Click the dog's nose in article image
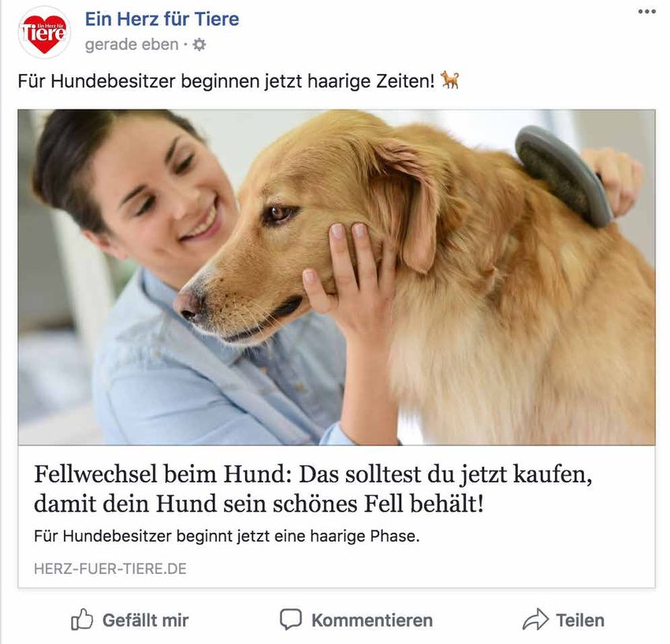The image size is (670, 644). tap(189, 306)
